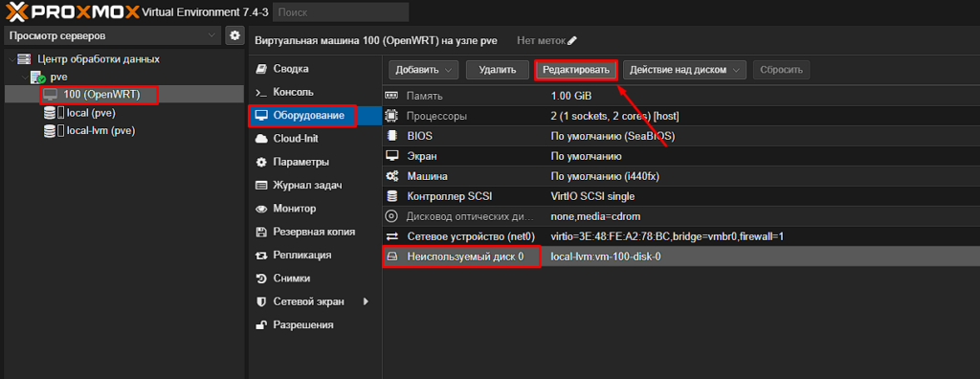The height and width of the screenshot is (379, 980).
Task: Select local (pve) storage in the tree
Action: pos(91,113)
